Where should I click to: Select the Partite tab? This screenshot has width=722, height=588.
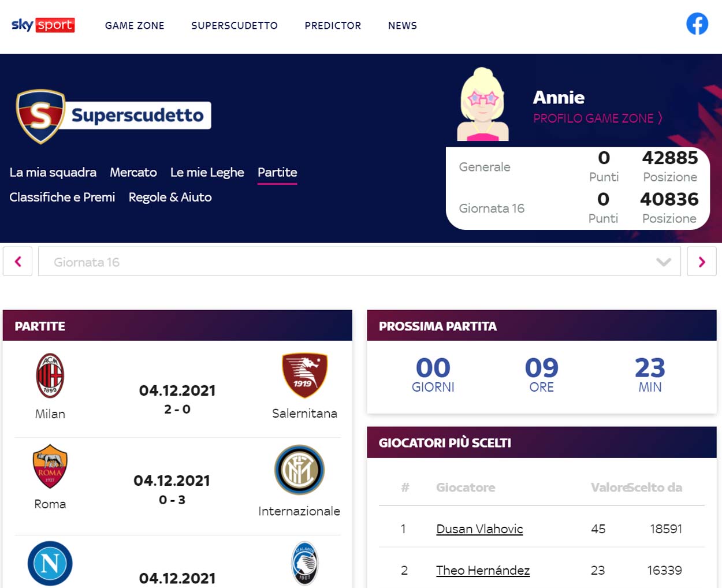(277, 172)
